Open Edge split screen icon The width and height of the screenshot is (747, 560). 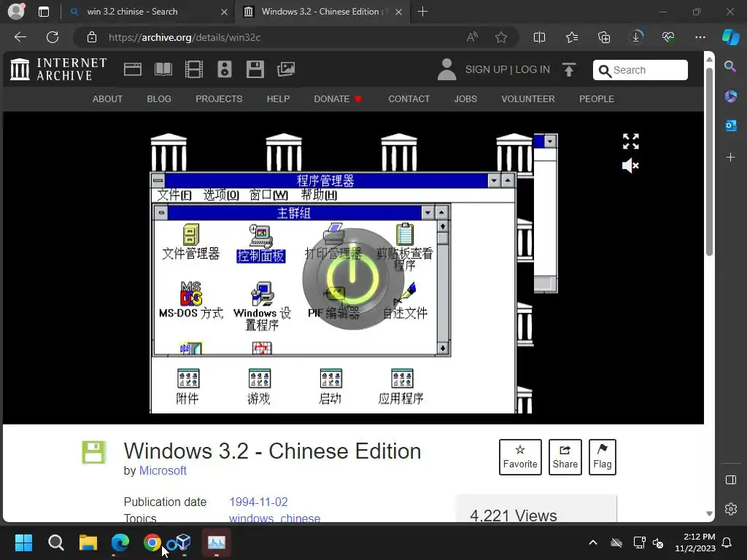[539, 37]
